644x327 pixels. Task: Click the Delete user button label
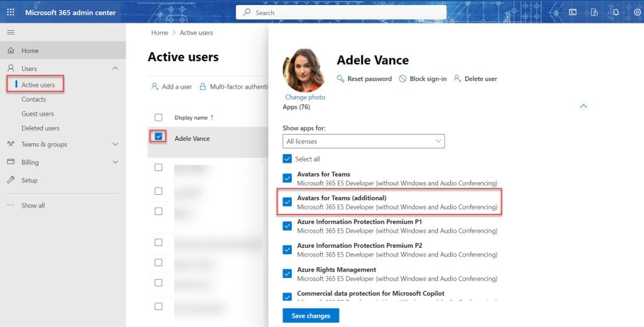click(x=480, y=79)
